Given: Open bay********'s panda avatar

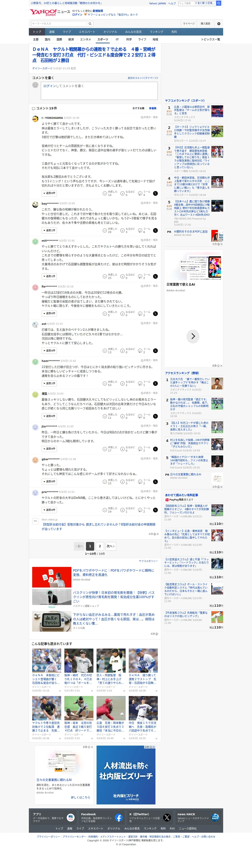Looking at the screenshot, I should tap(35, 204).
